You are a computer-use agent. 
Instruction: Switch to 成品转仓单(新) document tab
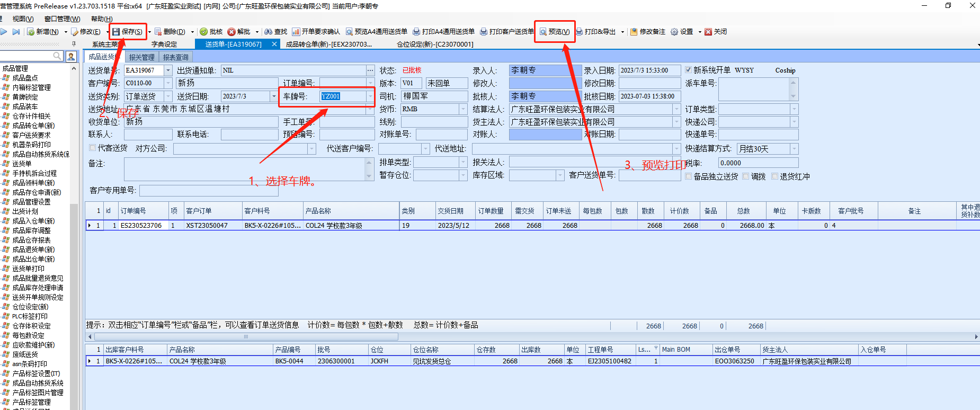click(329, 44)
